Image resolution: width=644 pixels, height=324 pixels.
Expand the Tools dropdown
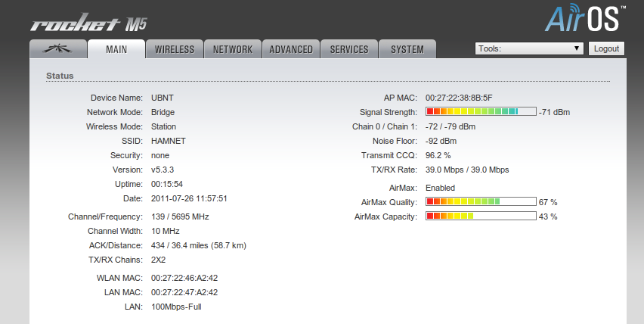pyautogui.click(x=529, y=48)
